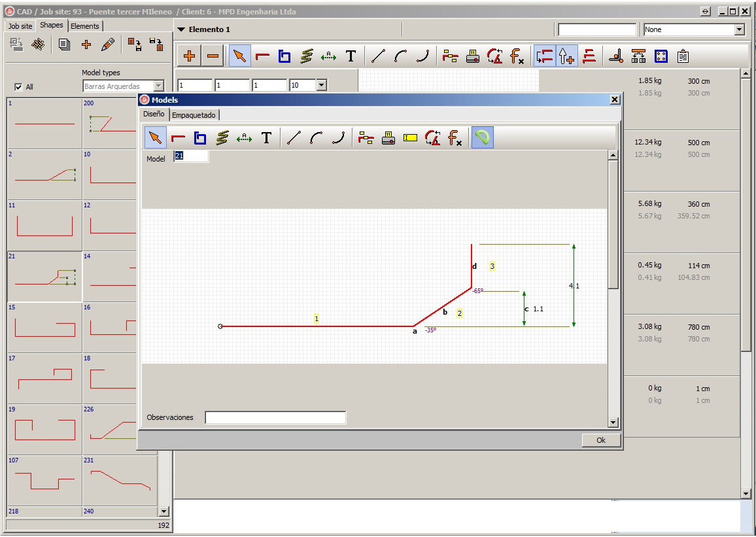Click the Models dialog scrollbar down arrow
The image size is (756, 537).
613,423
